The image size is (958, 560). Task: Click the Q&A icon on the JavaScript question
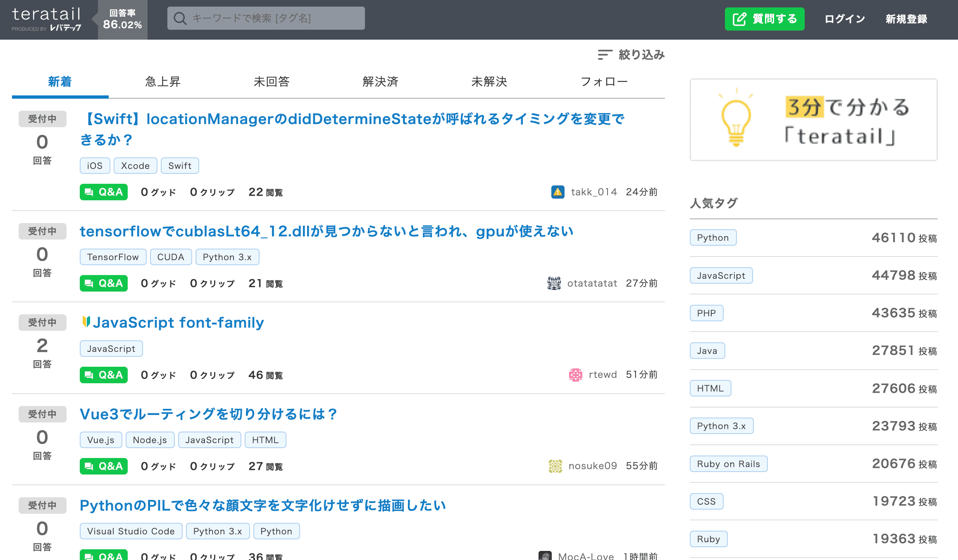click(x=103, y=375)
